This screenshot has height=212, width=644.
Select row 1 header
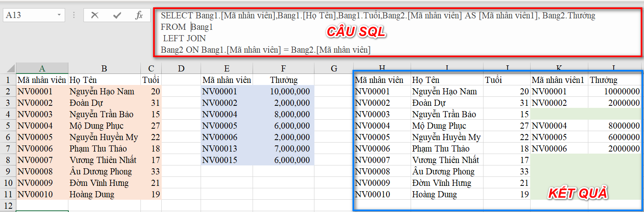point(8,80)
